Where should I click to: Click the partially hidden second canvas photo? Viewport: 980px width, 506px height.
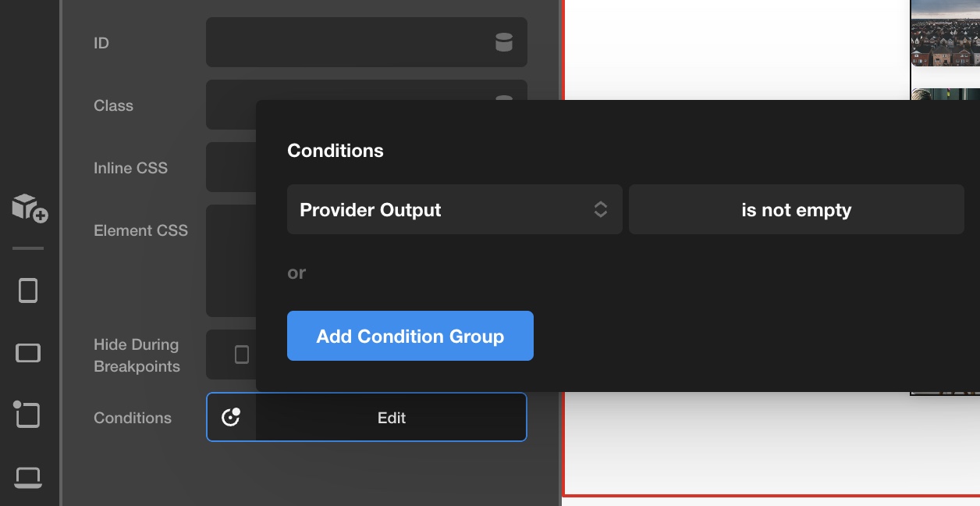tap(945, 94)
